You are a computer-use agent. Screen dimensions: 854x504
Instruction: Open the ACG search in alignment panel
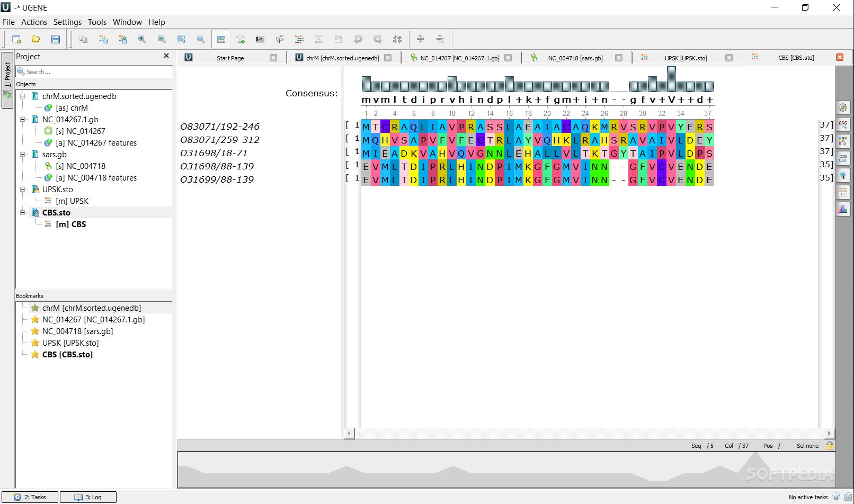tap(843, 124)
